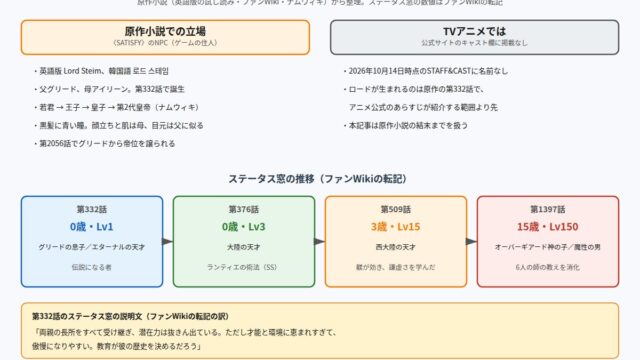Click the 西大陸の天才 label
This screenshot has width=640, height=360.
(396, 247)
